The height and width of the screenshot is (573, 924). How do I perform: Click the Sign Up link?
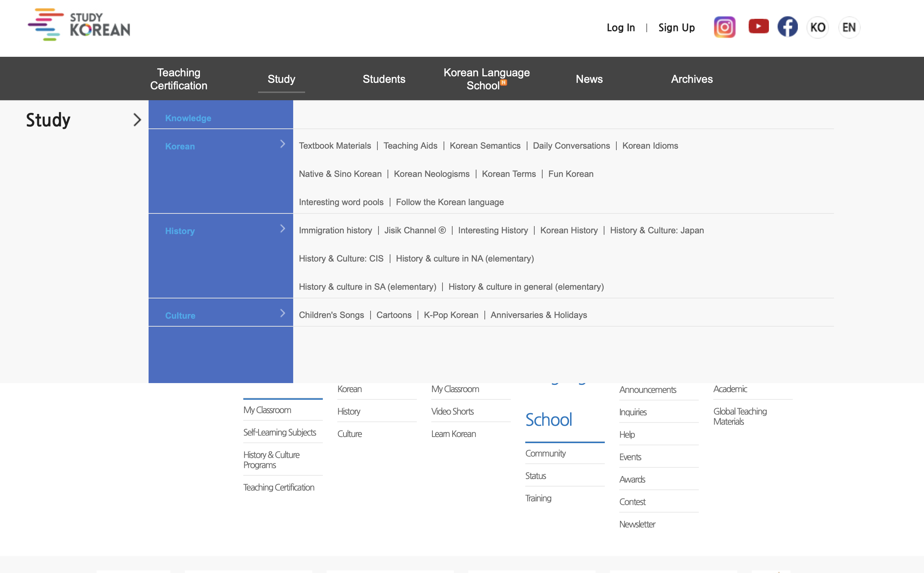[676, 27]
